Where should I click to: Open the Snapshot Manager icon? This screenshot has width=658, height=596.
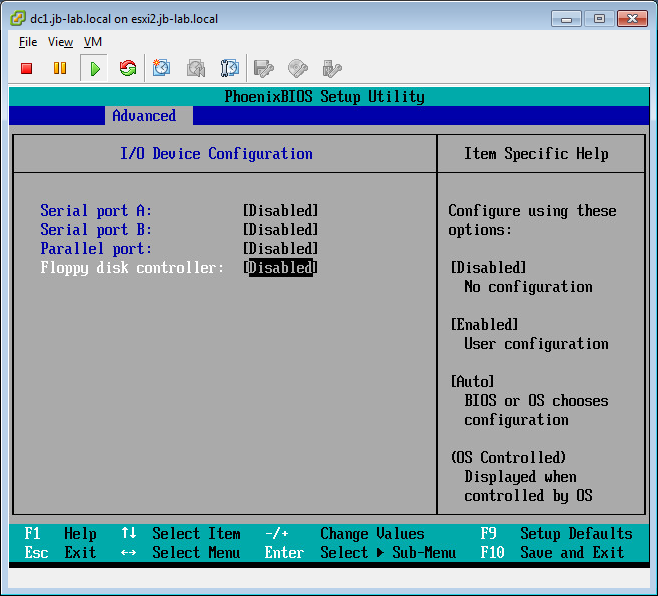coord(230,69)
